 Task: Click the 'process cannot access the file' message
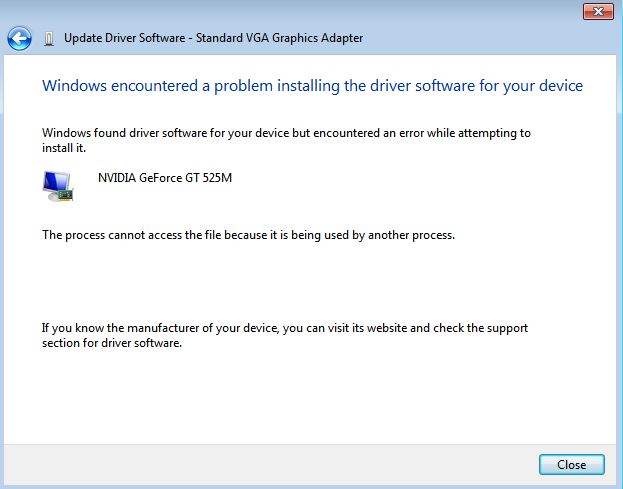pyautogui.click(x=248, y=235)
